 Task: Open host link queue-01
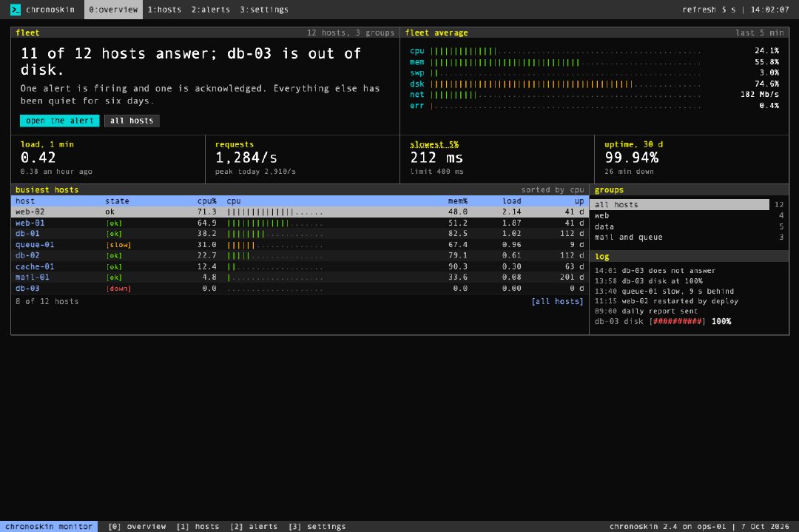(x=35, y=245)
